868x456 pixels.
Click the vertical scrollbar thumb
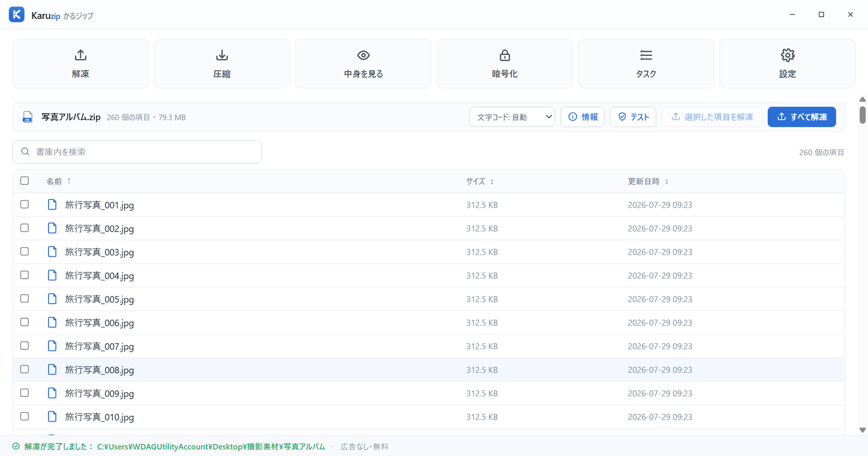tap(863, 115)
